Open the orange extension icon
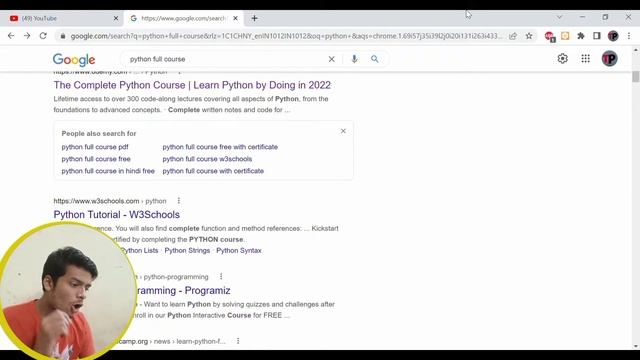Screen dimensions: 640x360 (565, 36)
